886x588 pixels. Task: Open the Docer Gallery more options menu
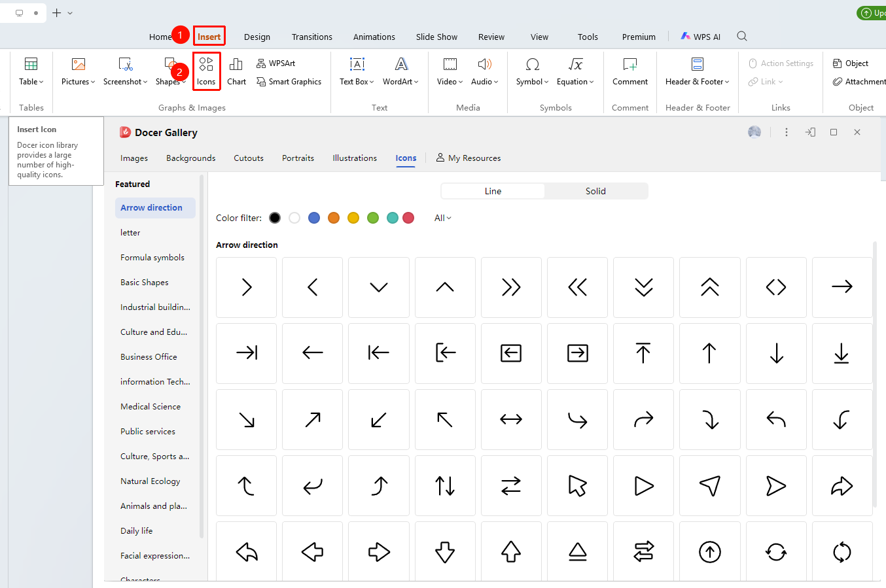787,132
